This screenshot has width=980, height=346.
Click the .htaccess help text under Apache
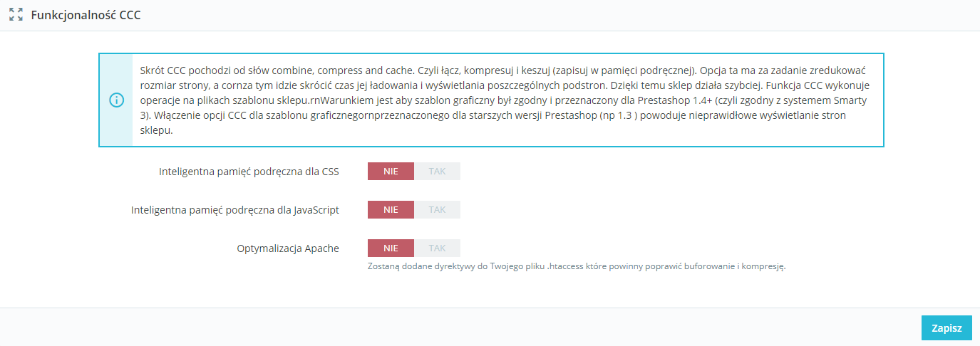click(576, 267)
